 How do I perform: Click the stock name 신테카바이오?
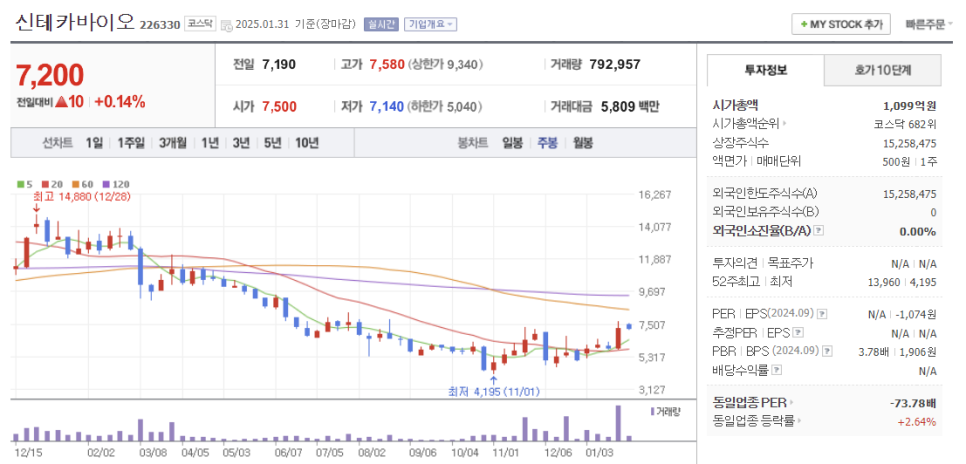[74, 23]
